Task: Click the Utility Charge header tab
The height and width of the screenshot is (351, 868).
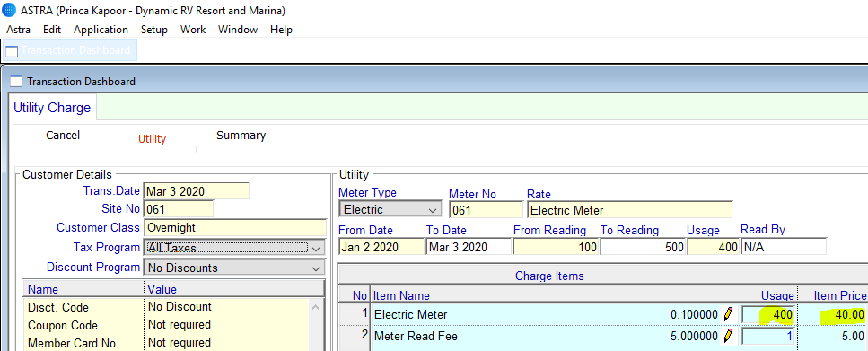Action: coord(52,108)
